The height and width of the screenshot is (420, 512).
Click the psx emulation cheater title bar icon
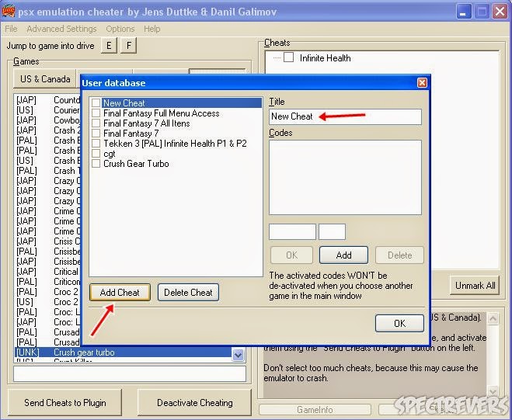[9, 12]
